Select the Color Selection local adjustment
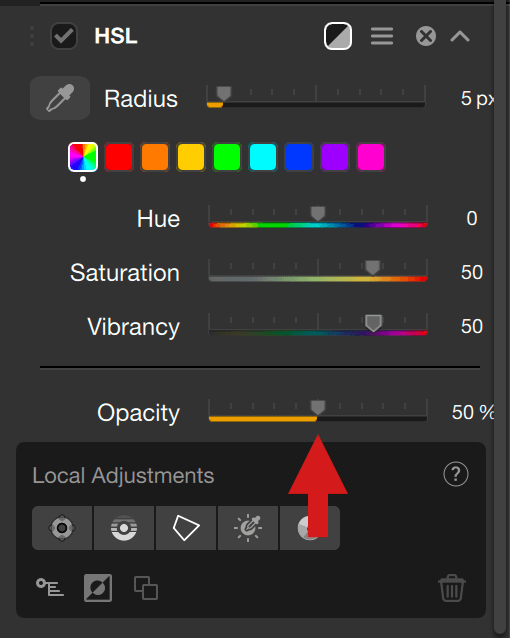Viewport: 510px width, 638px height. click(x=248, y=528)
